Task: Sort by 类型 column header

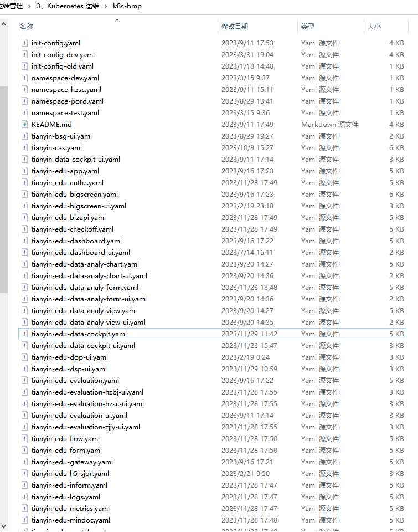Action: (x=308, y=26)
